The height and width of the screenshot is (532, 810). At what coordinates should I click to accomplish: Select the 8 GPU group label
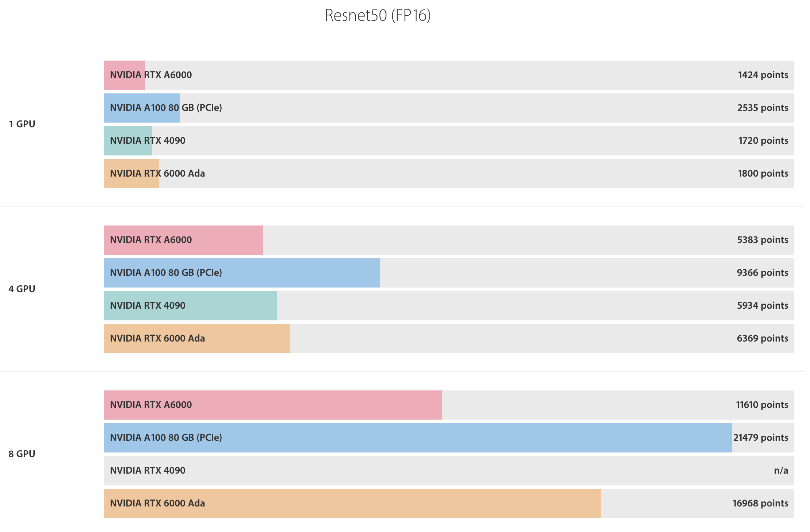[x=22, y=454]
